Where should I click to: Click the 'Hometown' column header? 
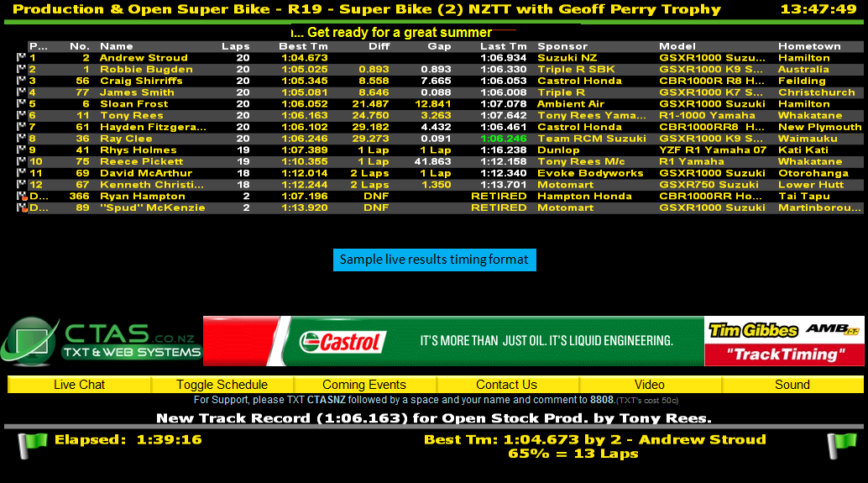pos(809,46)
